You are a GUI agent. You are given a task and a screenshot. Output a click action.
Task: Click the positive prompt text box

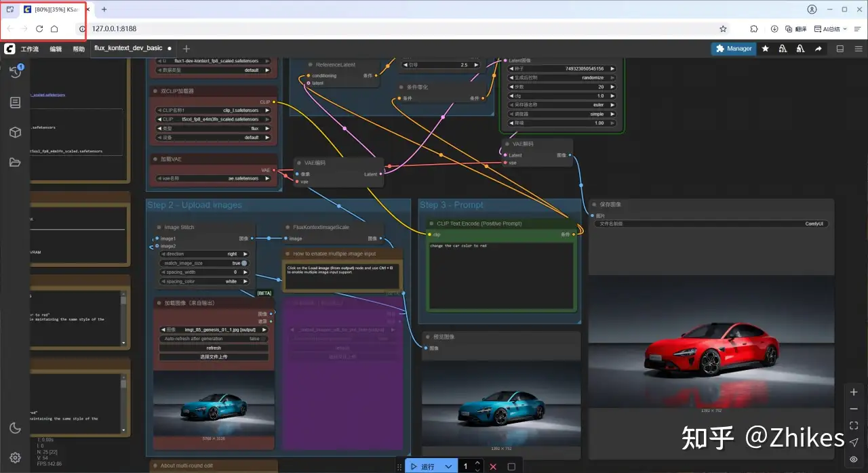(x=501, y=274)
